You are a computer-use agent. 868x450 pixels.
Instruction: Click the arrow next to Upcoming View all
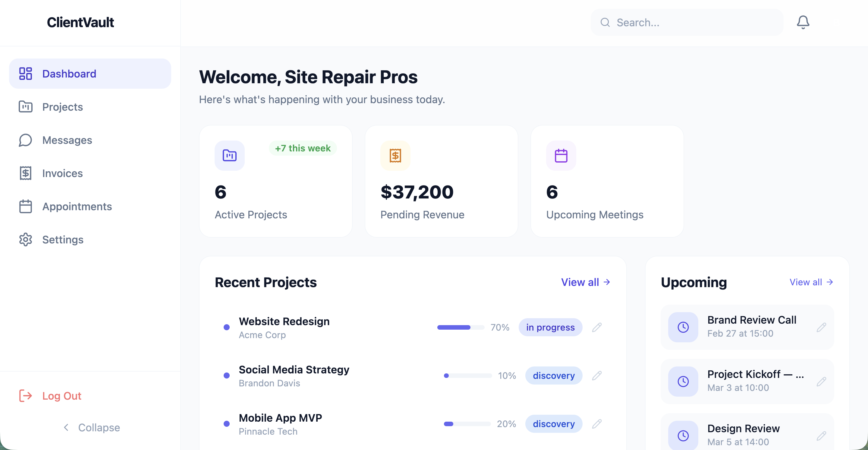click(830, 282)
